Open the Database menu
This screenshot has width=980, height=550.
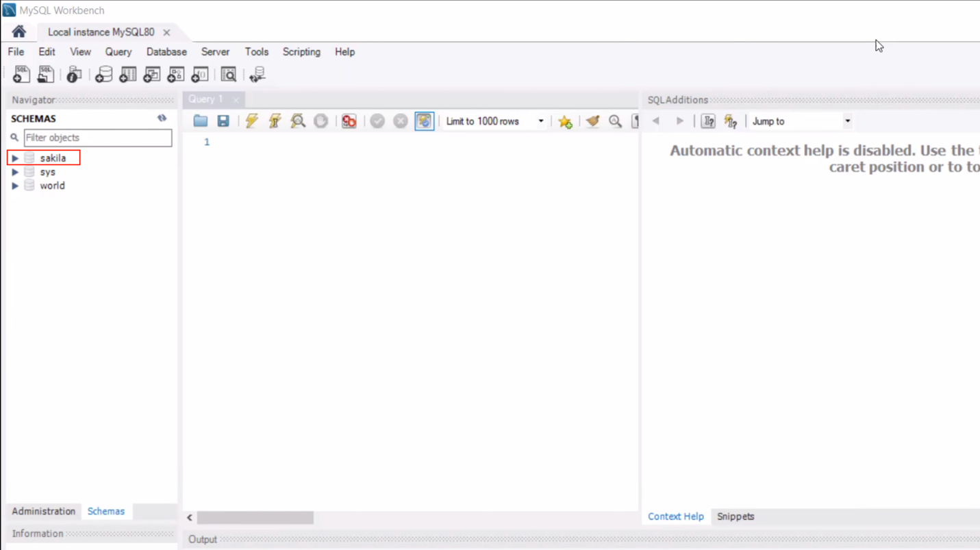click(166, 51)
